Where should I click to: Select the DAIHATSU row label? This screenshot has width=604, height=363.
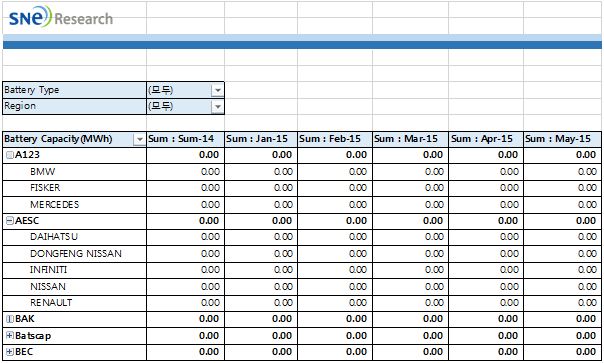tap(54, 237)
